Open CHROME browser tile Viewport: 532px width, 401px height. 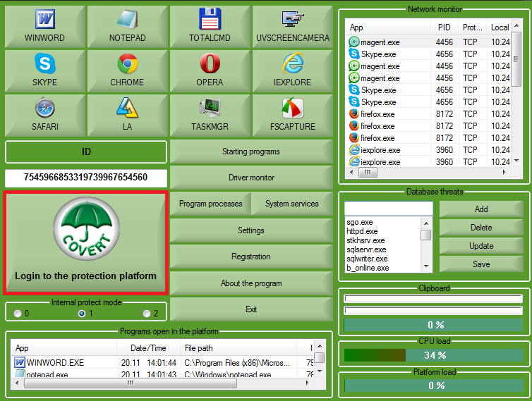pos(127,70)
